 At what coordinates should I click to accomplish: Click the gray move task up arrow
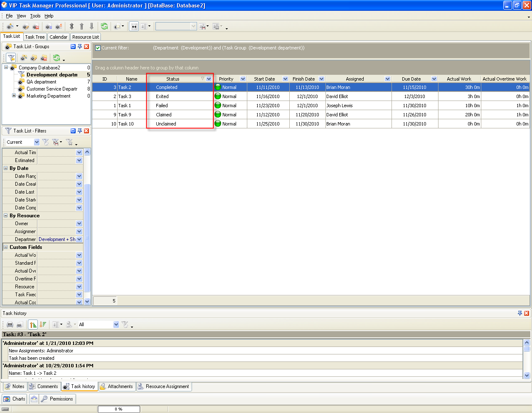tap(81, 26)
